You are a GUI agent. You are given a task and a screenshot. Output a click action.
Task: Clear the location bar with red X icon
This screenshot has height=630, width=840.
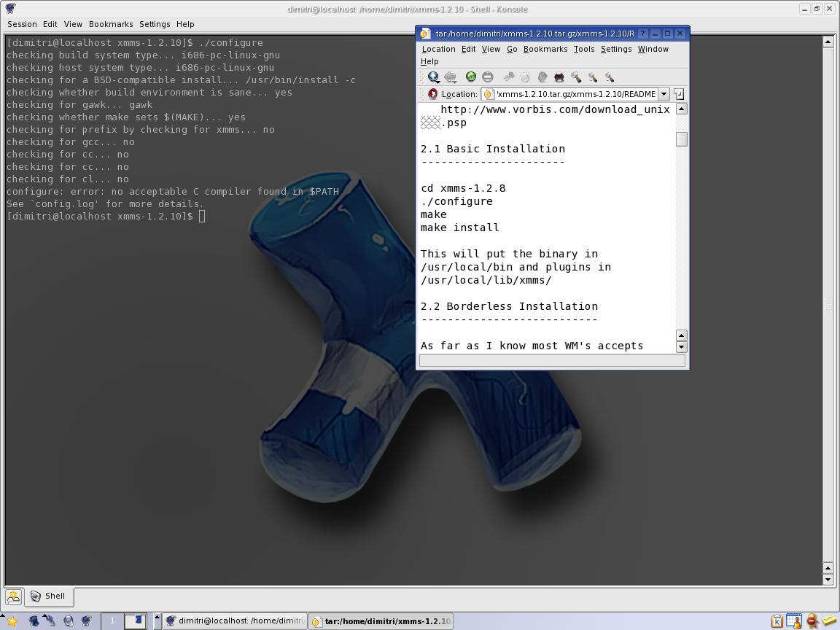pos(433,94)
